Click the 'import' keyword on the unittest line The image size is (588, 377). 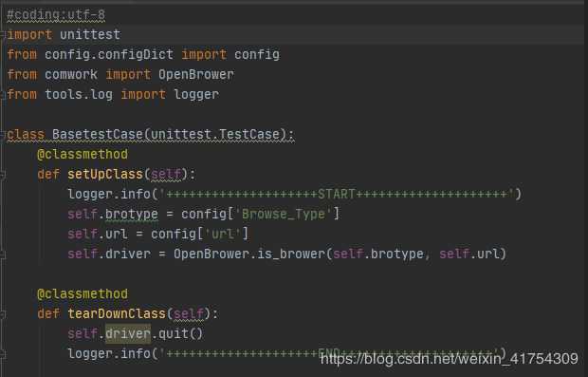29,34
